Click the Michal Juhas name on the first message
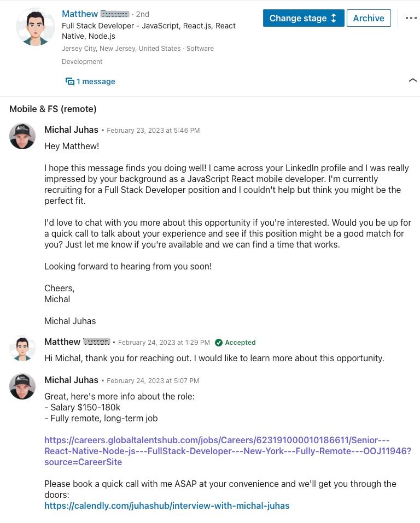 (x=71, y=130)
